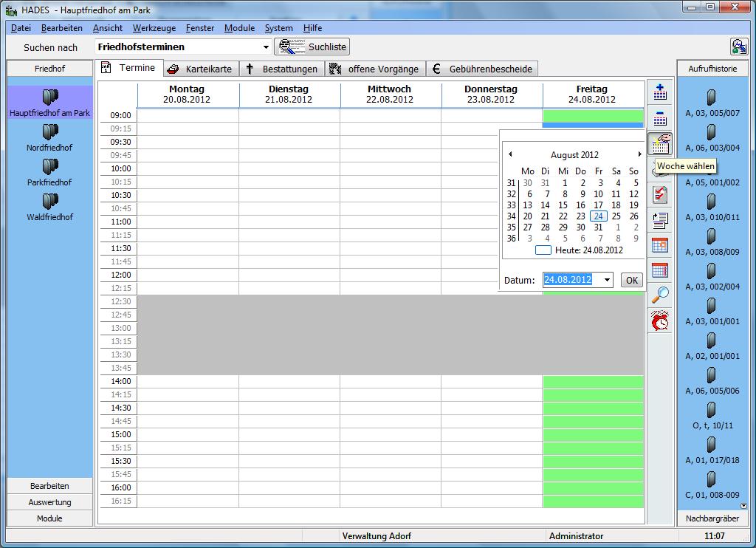Viewport: 756px width, 548px height.
Task: Click the Woche wählen calendar icon
Action: [x=660, y=143]
